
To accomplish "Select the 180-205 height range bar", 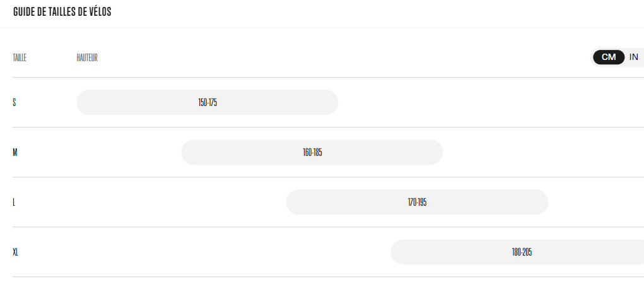I will [x=517, y=252].
